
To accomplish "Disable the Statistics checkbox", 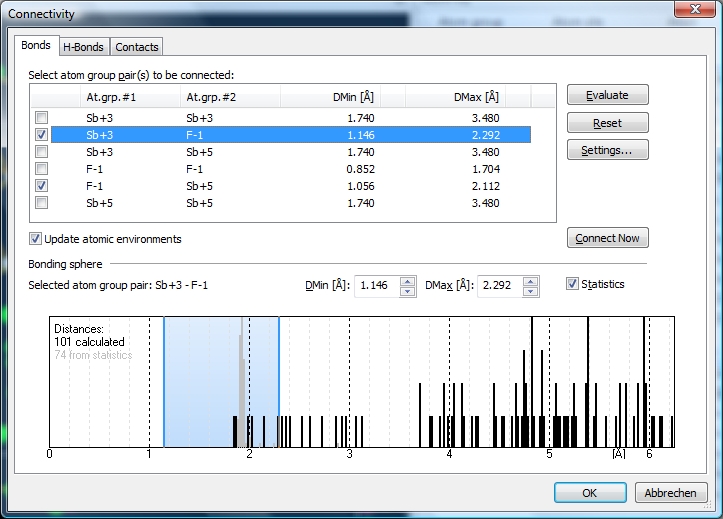I will 573,284.
